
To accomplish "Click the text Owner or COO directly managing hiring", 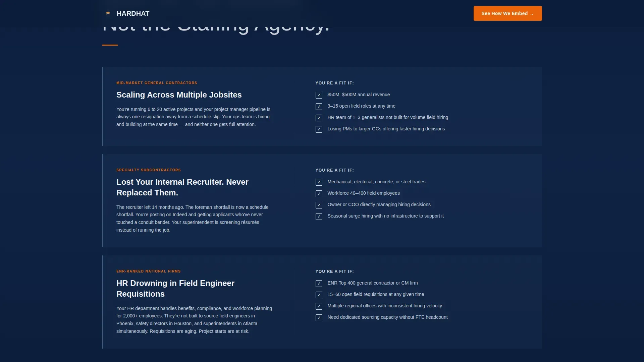I will pos(379,204).
